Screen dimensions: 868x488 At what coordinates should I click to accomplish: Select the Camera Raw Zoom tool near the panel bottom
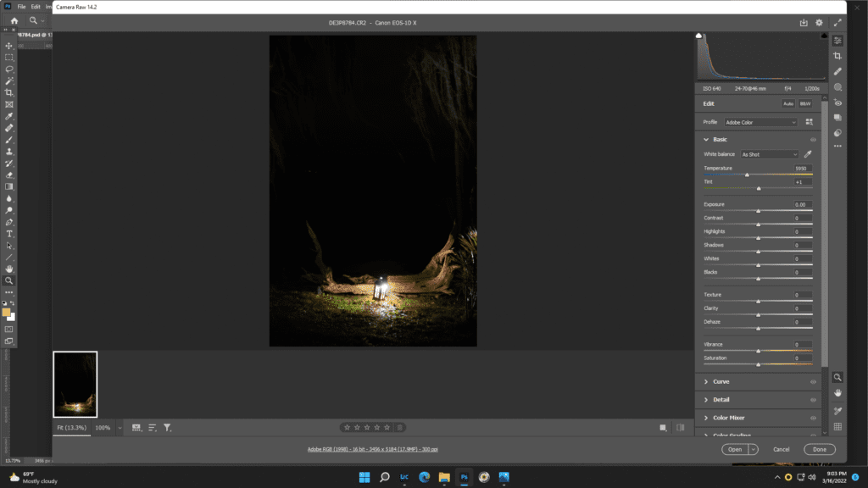(x=837, y=377)
